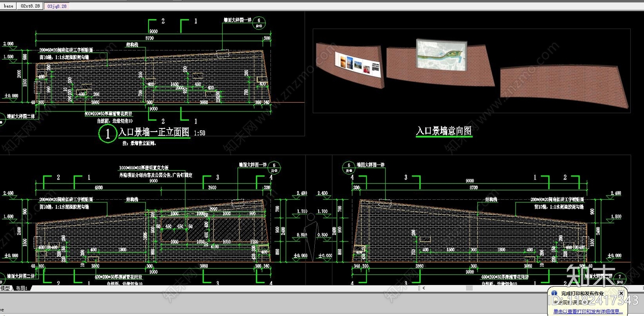Image resolution: width=644 pixels, height=316 pixels.
Task: Click the 完成打印和发布作业 notification title
Action: [x=582, y=293]
